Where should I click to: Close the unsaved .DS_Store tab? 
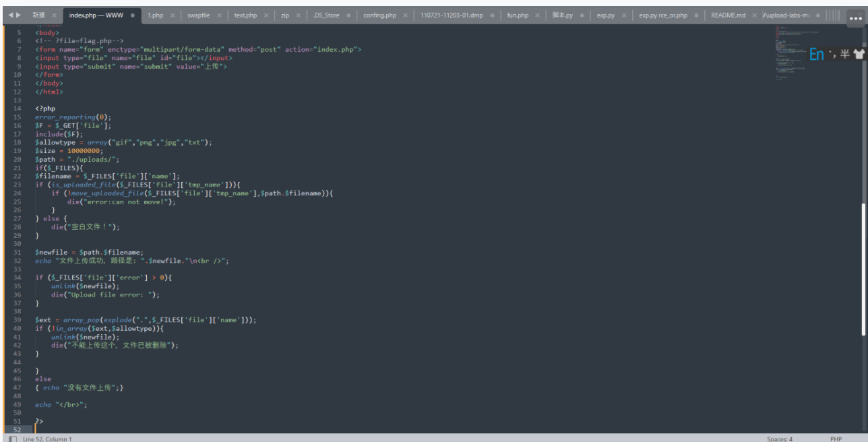tap(348, 15)
